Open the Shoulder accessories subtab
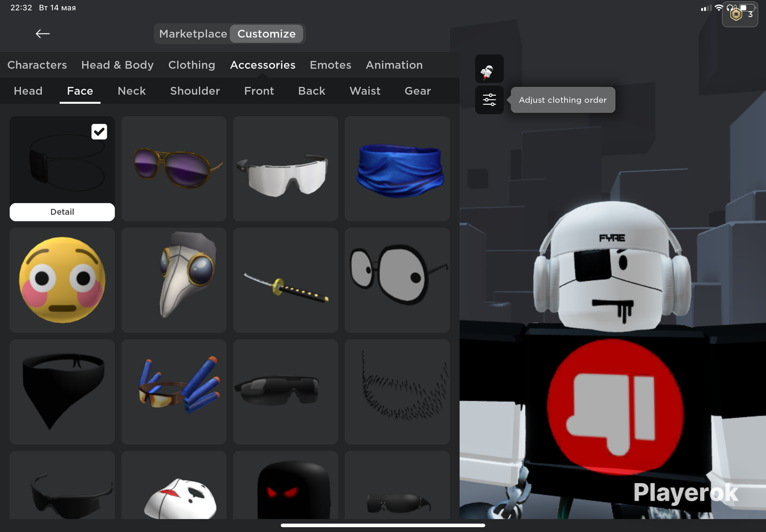The image size is (766, 532). point(195,91)
